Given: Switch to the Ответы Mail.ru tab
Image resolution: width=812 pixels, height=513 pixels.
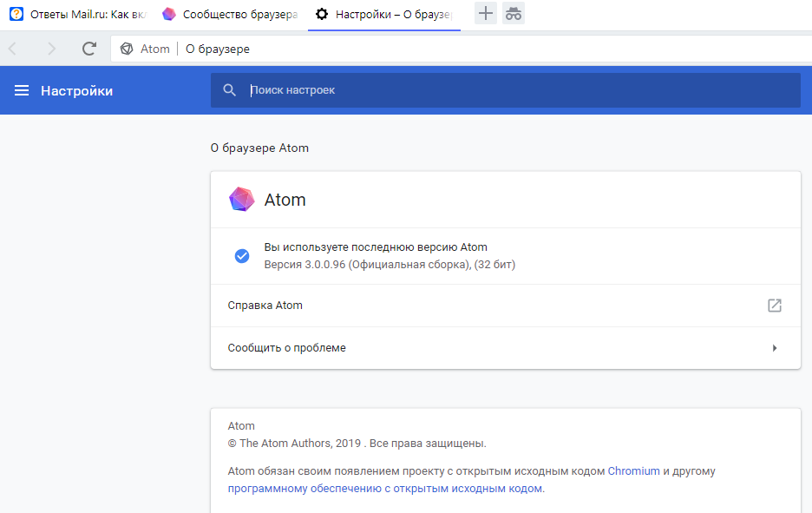Looking at the screenshot, I should point(78,15).
